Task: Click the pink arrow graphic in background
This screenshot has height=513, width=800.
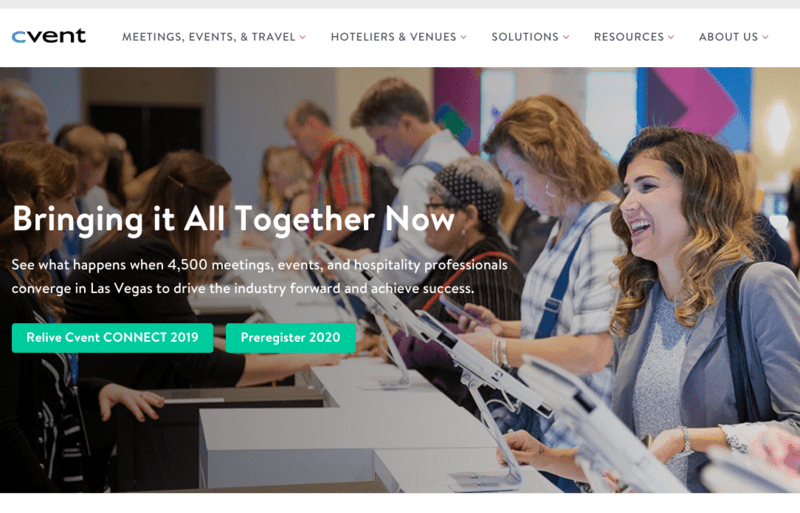Action: point(696,102)
